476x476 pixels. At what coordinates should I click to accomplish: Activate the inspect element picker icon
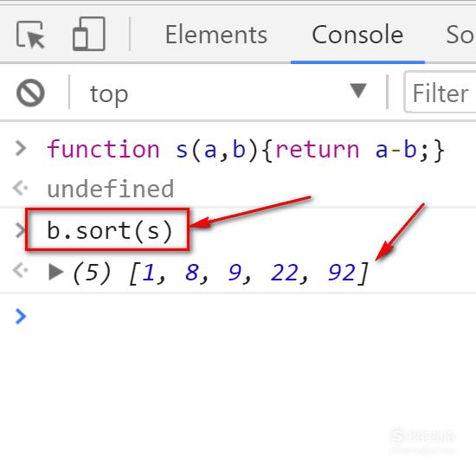(x=30, y=35)
